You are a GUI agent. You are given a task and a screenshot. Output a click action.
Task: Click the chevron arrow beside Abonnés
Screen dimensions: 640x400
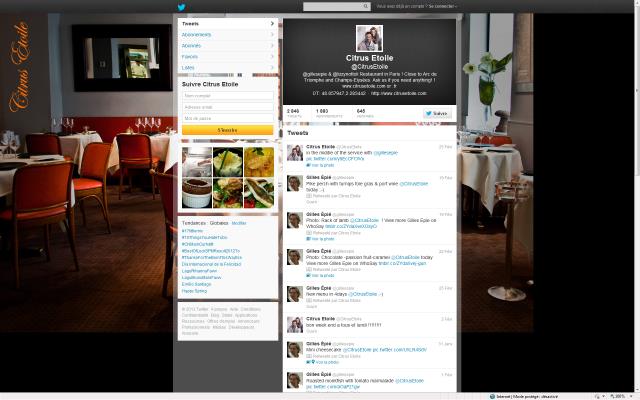click(272, 46)
